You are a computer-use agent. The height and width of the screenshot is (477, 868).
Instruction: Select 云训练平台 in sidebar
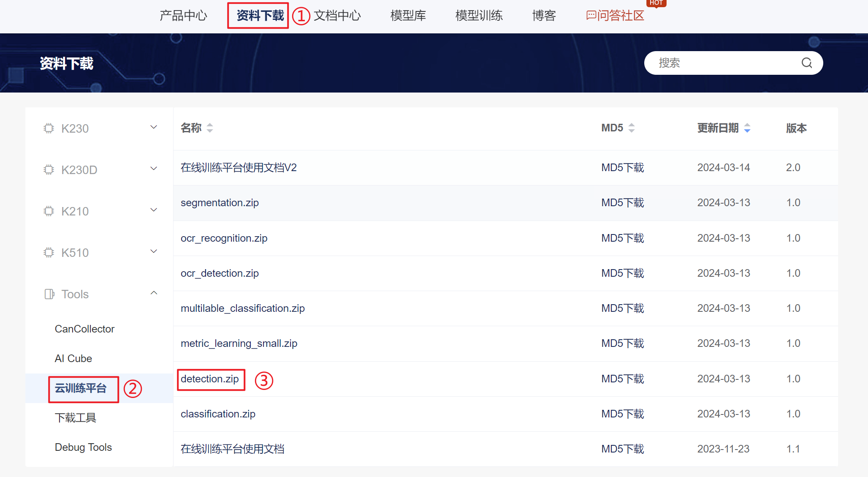[x=81, y=388]
